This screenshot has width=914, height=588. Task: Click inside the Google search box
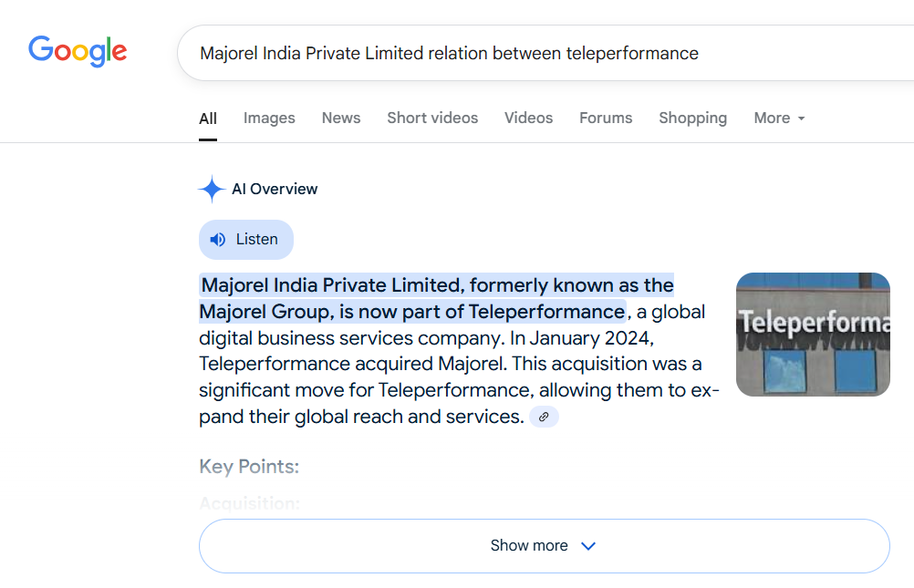(x=547, y=53)
